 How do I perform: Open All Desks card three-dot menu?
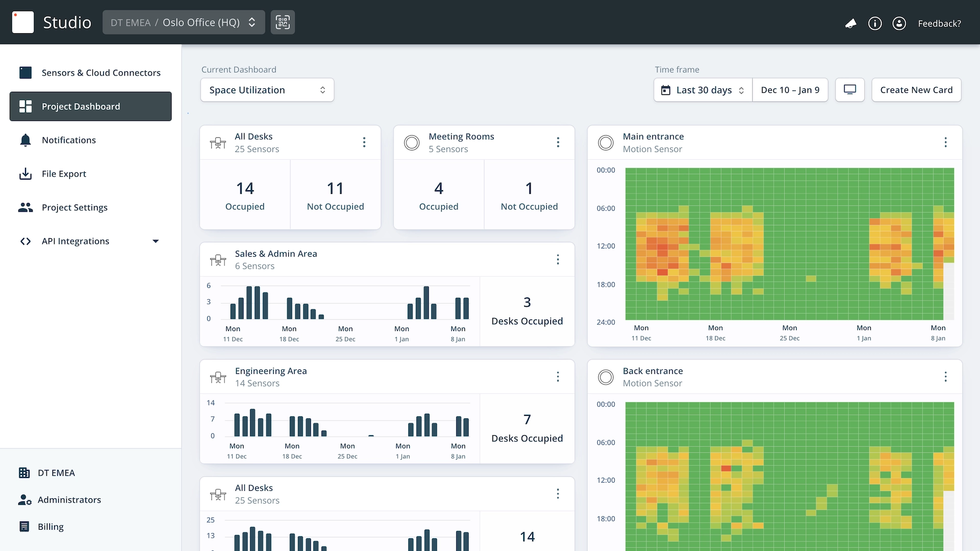point(364,142)
